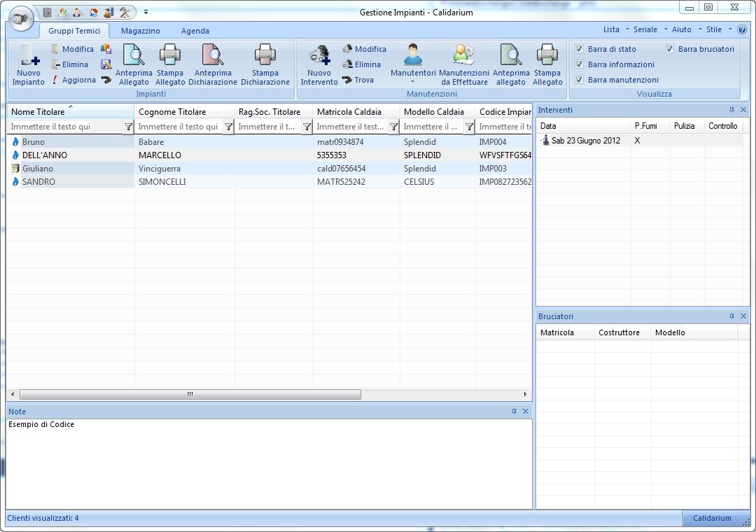The image size is (756, 532).
Task: Pin the Note panel
Action: pos(514,412)
